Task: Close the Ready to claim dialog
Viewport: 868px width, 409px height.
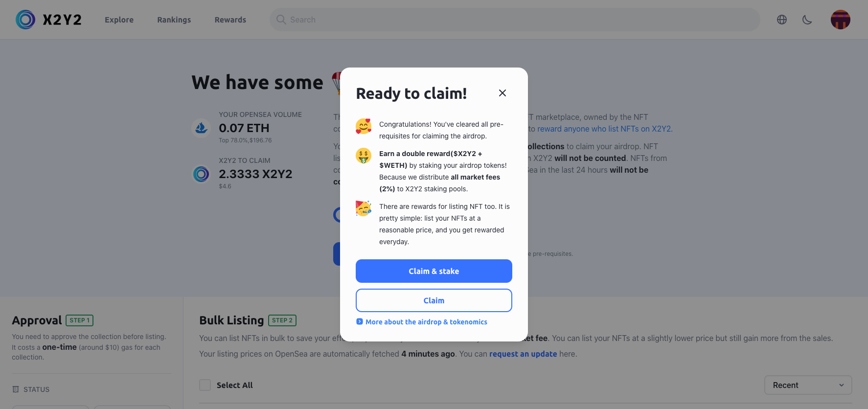Action: (503, 93)
